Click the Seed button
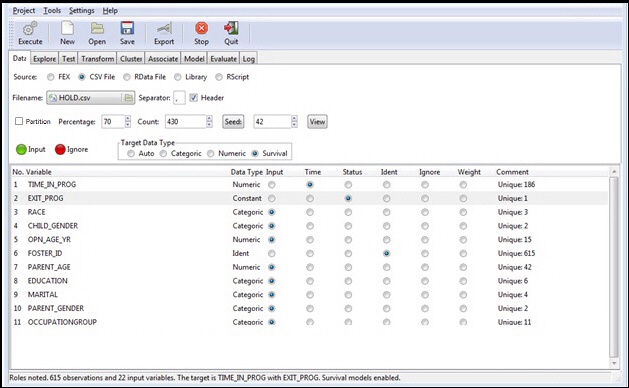The width and height of the screenshot is (629, 388). coord(233,122)
